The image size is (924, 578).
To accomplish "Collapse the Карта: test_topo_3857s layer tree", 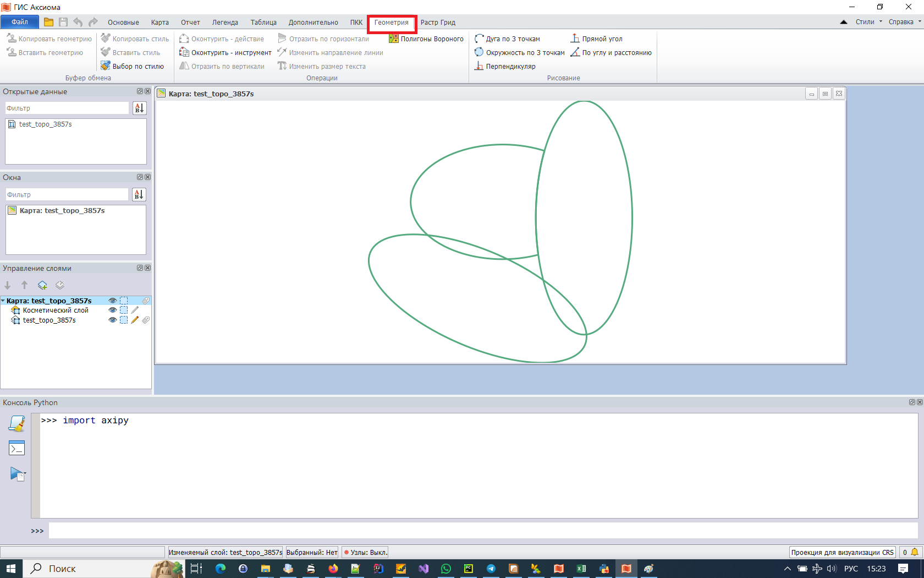I will click(x=4, y=301).
